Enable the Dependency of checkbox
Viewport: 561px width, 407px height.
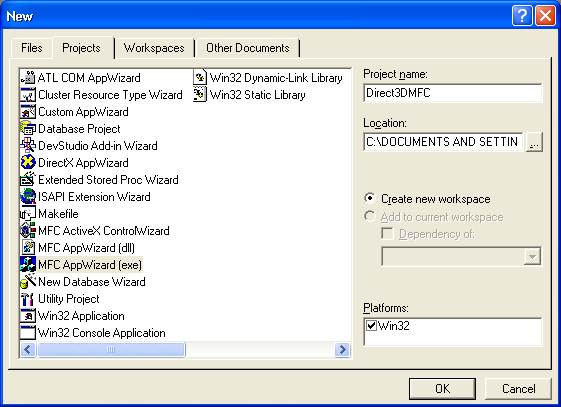pos(387,234)
